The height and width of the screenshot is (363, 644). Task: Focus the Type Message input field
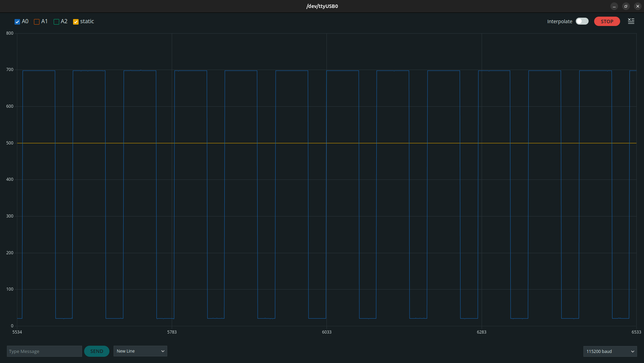pos(44,351)
